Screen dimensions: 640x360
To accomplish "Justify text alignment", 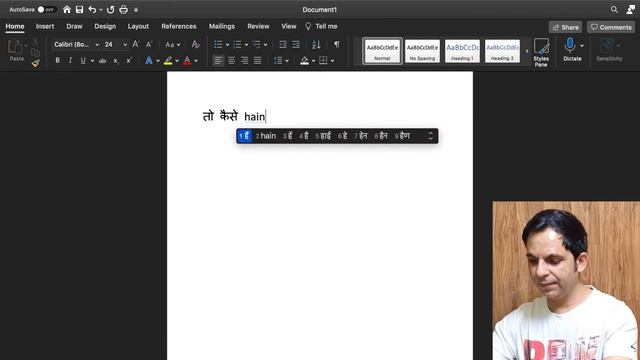I will pos(258,60).
